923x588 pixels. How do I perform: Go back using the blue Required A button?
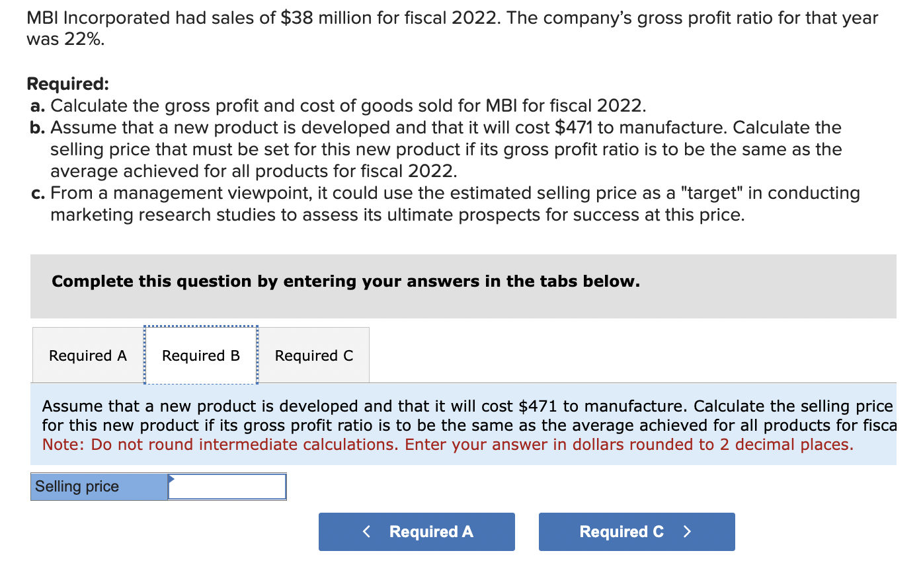point(417,532)
